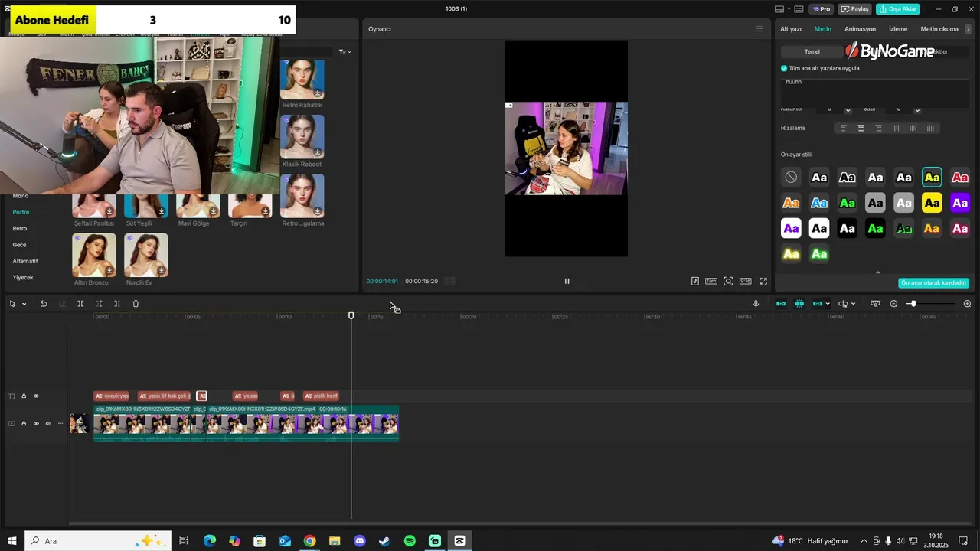Image resolution: width=980 pixels, height=551 pixels.
Task: Choose the yellow-background black Aa preset
Action: click(932, 203)
